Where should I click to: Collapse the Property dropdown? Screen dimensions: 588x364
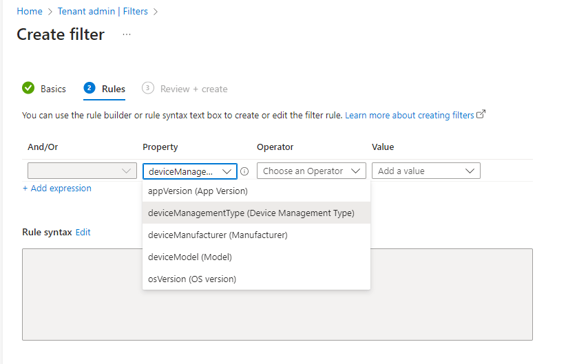(189, 171)
